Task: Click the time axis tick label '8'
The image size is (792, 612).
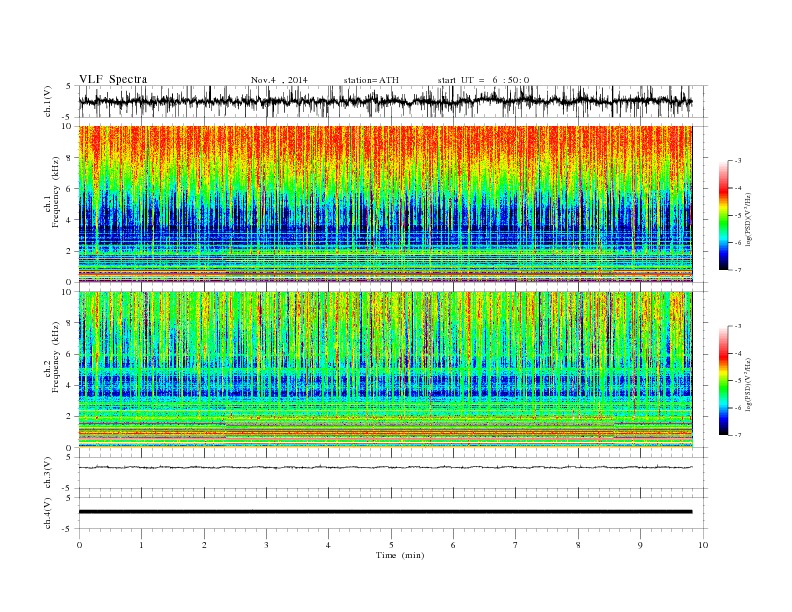Action: point(578,545)
